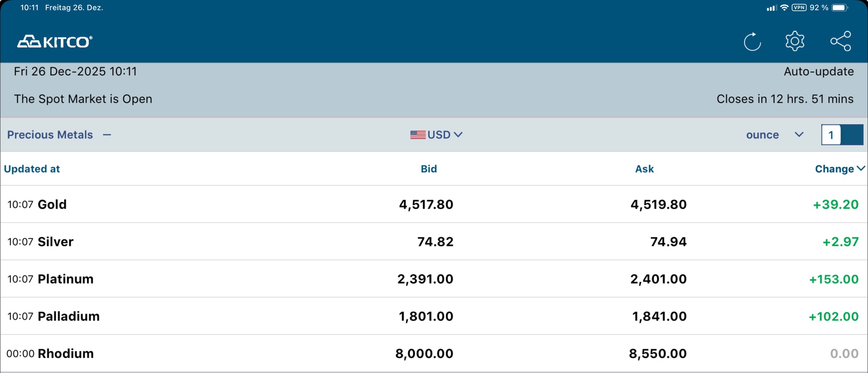Select the Silver row
868x373 pixels.
[x=56, y=241]
